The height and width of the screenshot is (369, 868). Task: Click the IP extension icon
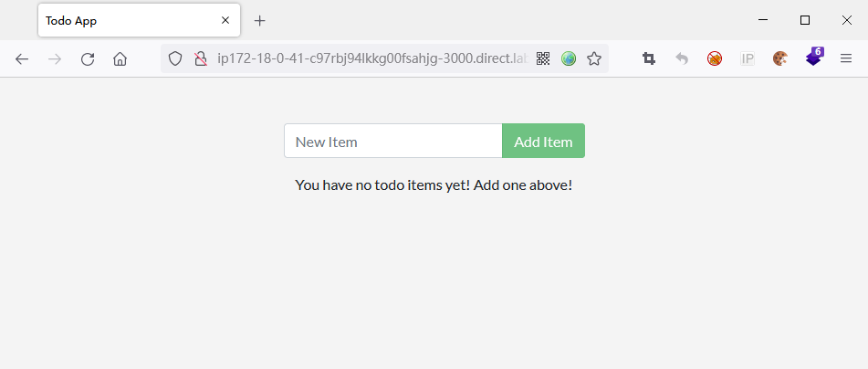[748, 59]
